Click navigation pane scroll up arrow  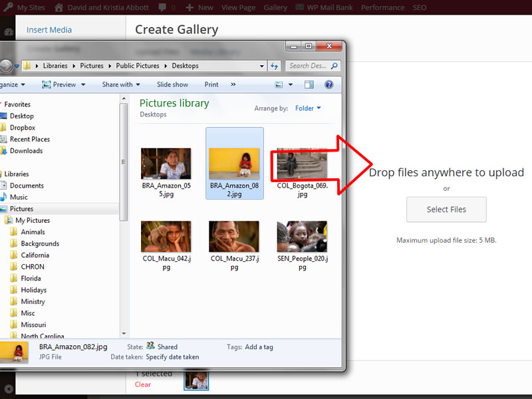tap(124, 98)
